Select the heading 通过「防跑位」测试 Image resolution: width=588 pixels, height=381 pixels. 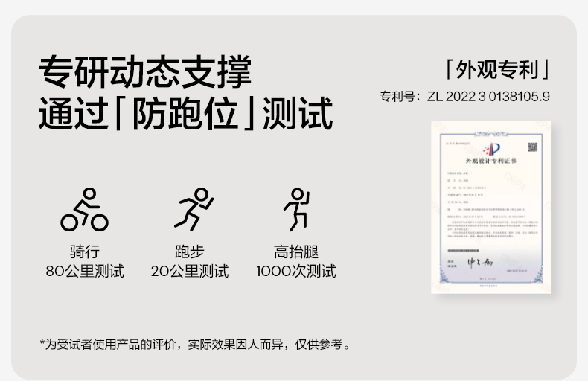tap(185, 113)
